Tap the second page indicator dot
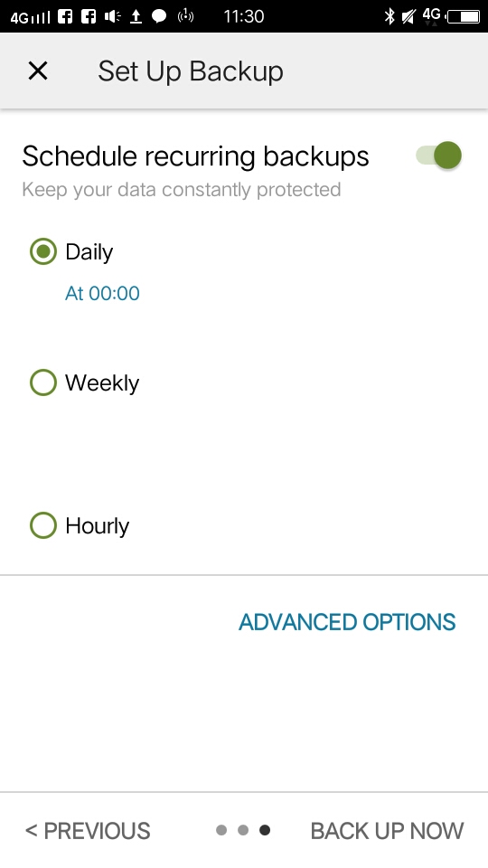This screenshot has width=488, height=868. coord(243,830)
